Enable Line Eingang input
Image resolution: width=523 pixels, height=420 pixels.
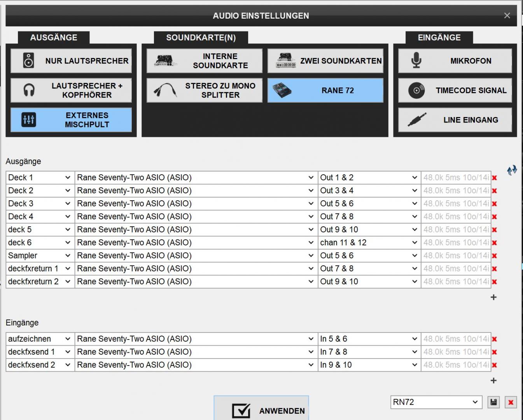coord(455,120)
